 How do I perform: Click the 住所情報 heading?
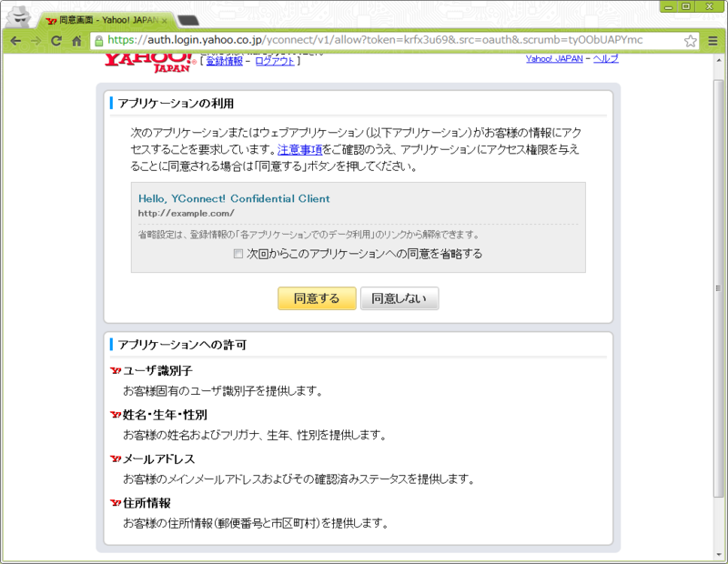[147, 503]
